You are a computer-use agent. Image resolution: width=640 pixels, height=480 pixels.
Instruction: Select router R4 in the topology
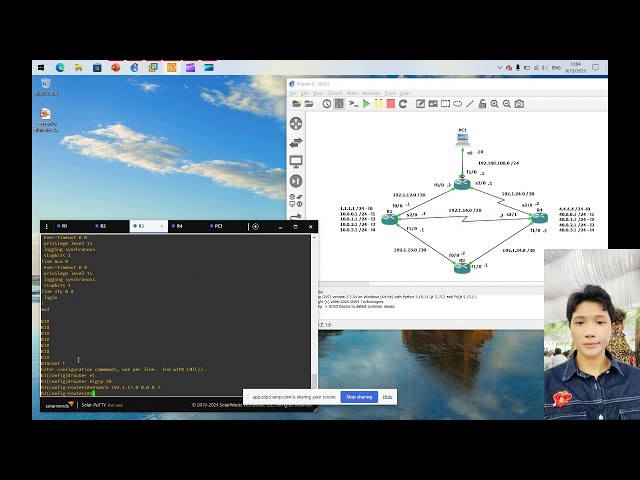[540, 218]
